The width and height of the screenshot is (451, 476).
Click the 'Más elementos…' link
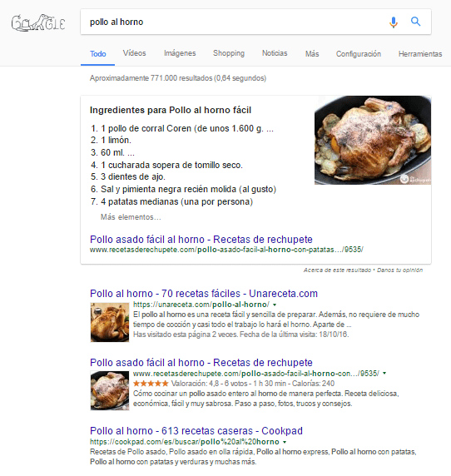point(131,217)
